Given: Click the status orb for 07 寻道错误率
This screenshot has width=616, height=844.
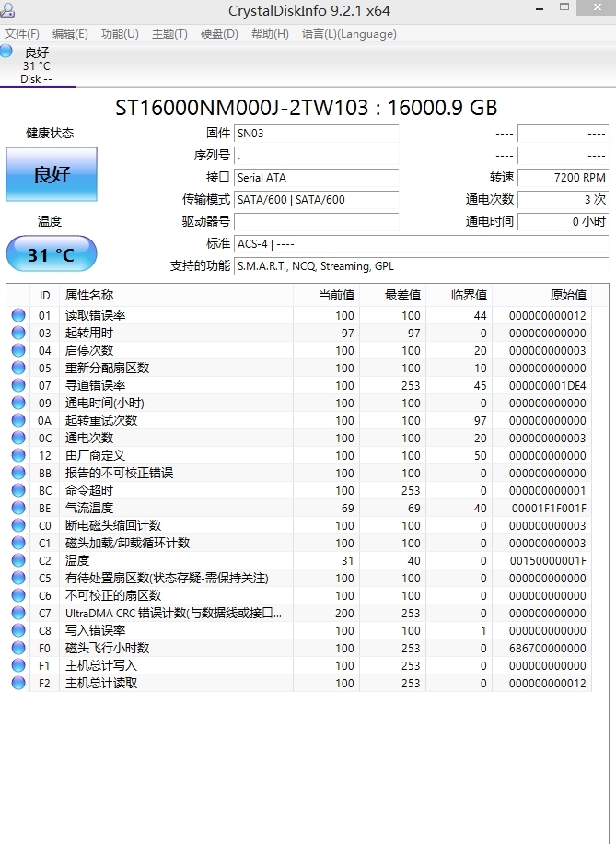Looking at the screenshot, I should [x=18, y=385].
